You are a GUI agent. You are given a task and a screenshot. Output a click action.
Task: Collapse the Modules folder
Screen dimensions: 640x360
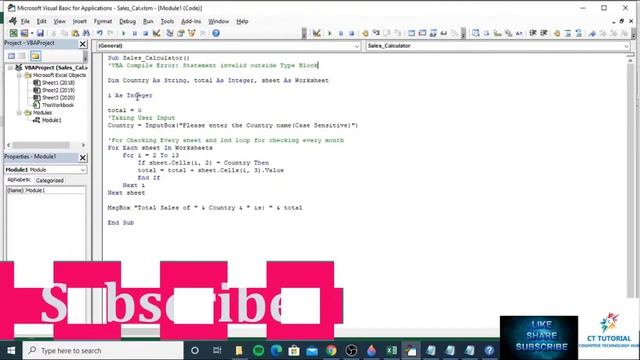pos(19,113)
